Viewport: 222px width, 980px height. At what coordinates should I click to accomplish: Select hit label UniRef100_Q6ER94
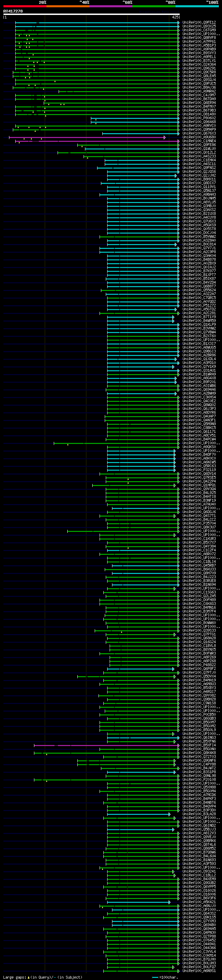(199, 103)
